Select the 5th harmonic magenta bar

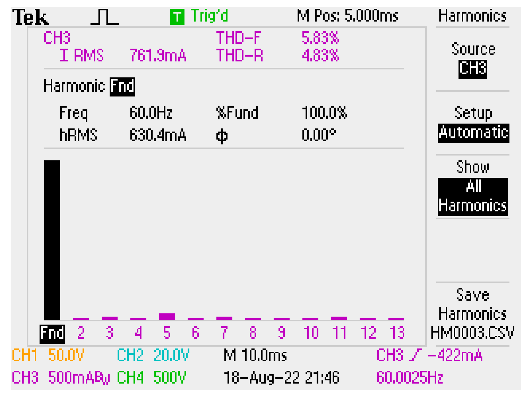[x=167, y=316]
